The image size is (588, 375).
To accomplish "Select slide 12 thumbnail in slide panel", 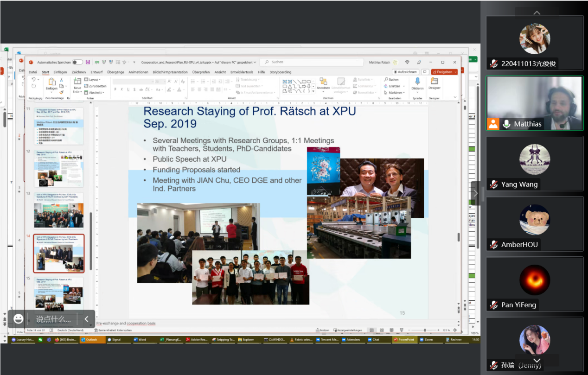I will click(x=59, y=168).
